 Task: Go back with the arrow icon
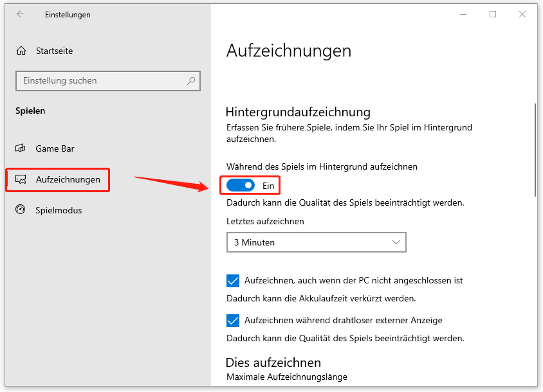click(21, 14)
